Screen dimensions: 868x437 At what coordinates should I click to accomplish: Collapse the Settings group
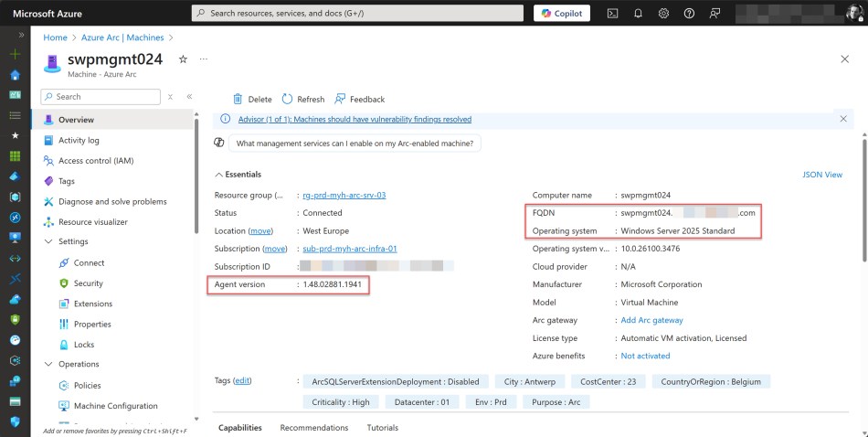pyautogui.click(x=48, y=241)
